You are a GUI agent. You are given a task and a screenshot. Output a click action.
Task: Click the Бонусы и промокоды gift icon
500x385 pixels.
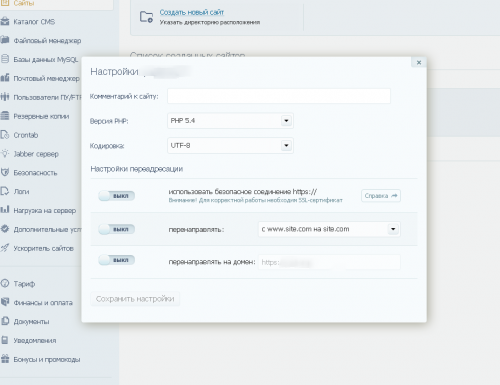click(x=5, y=359)
